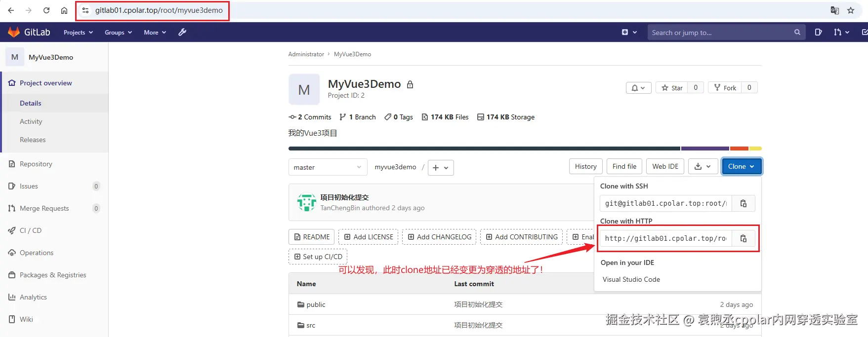Screen dimensions: 868x337
Task: Open the 2 Commits link
Action: click(x=310, y=117)
